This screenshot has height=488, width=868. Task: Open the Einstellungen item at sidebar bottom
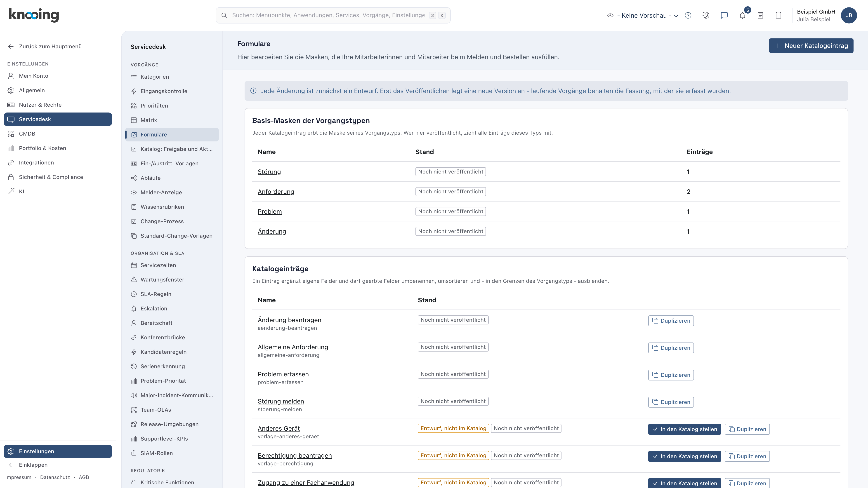point(58,451)
